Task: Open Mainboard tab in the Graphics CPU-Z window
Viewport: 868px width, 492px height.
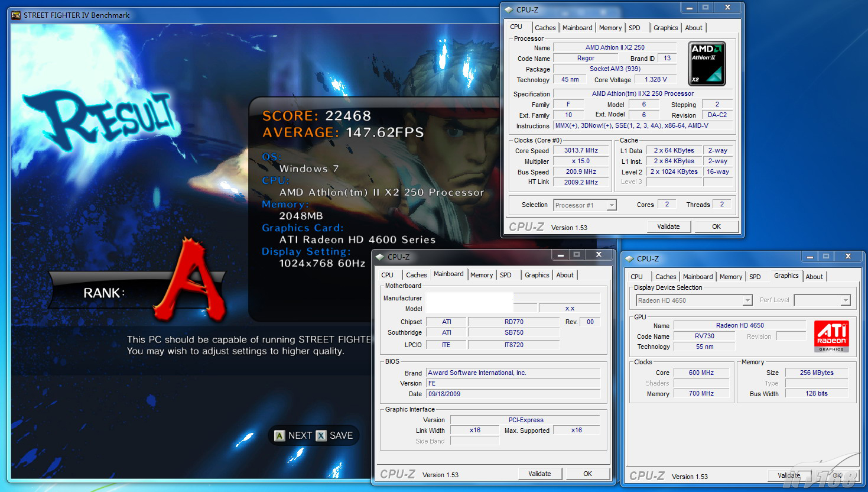Action: (698, 277)
